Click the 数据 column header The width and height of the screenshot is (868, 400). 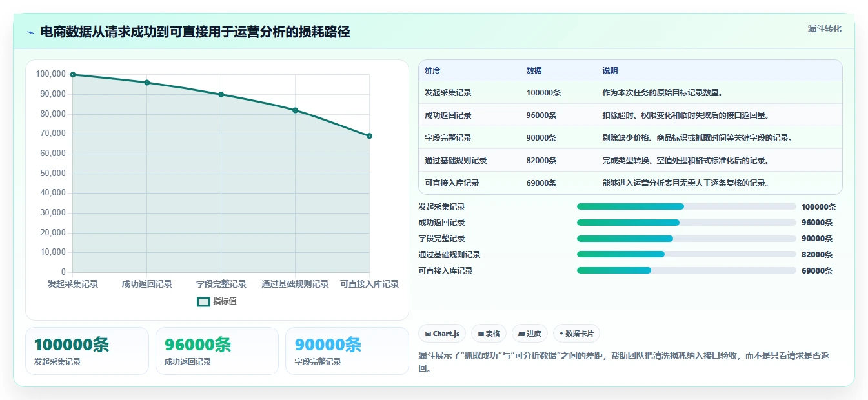[x=534, y=71]
